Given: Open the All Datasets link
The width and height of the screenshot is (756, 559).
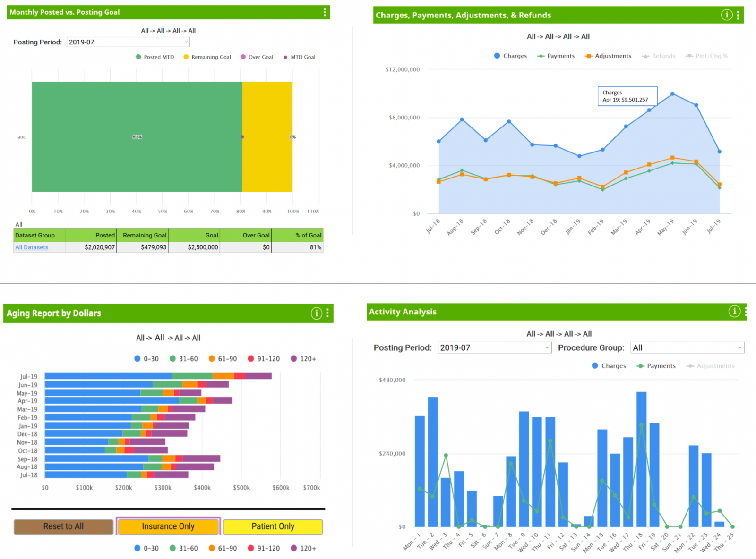Looking at the screenshot, I should [32, 247].
